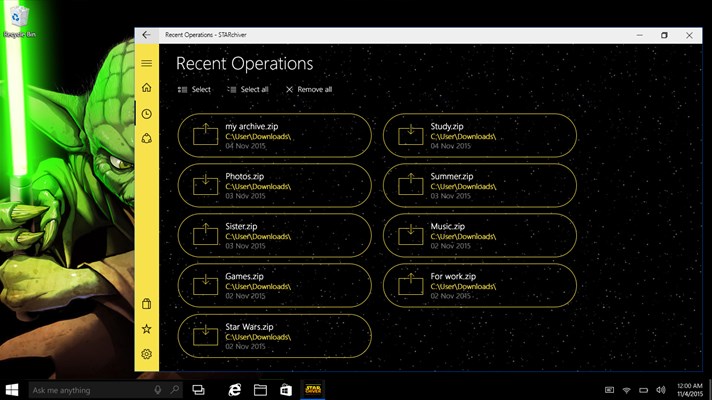The image size is (712, 400).
Task: Click the battery icon in the system tray
Action: [643, 390]
